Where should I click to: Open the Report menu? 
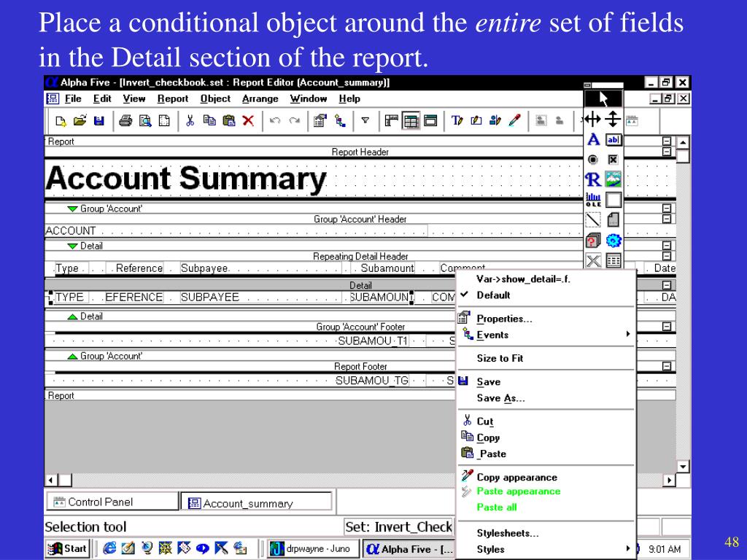173,98
